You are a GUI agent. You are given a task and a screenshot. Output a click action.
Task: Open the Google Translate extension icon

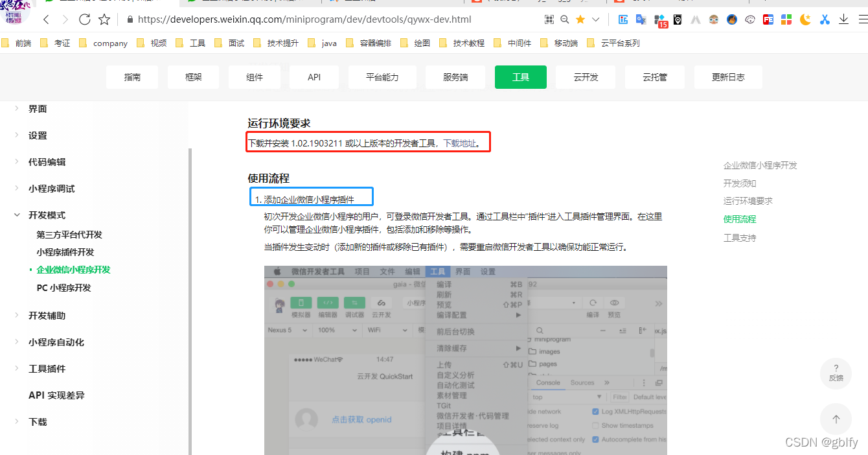coord(641,19)
